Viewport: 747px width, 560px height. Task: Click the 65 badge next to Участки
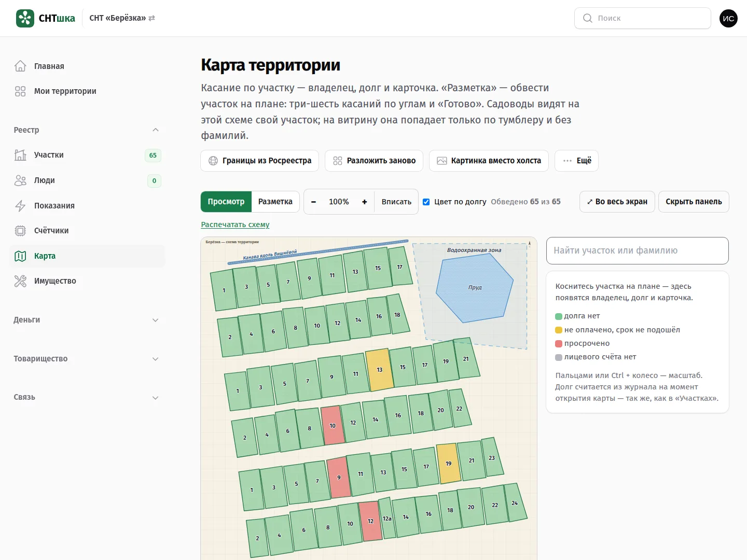153,155
